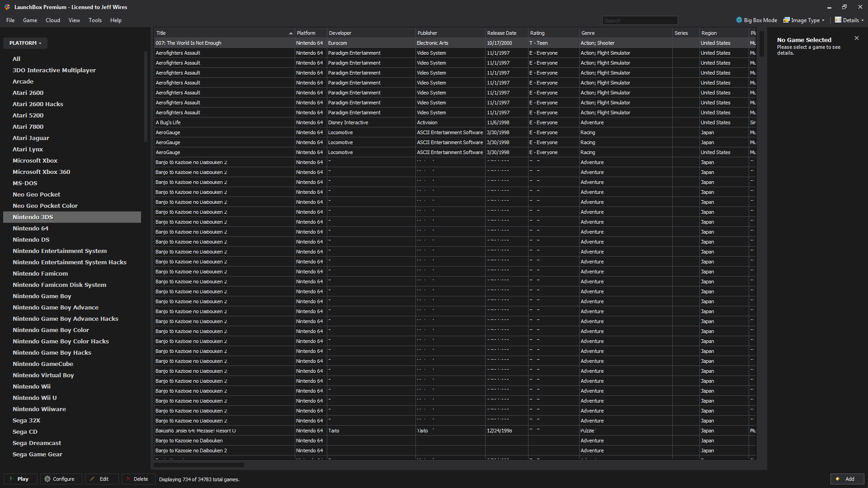Viewport: 868px width, 488px height.
Task: Click Disney Interactive developer cell
Action: pos(371,122)
